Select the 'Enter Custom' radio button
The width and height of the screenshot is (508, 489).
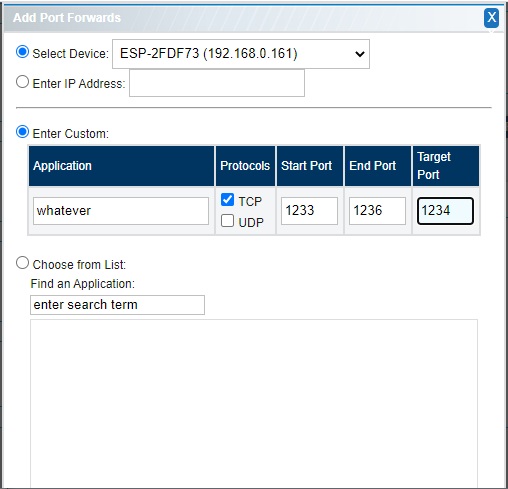click(22, 132)
